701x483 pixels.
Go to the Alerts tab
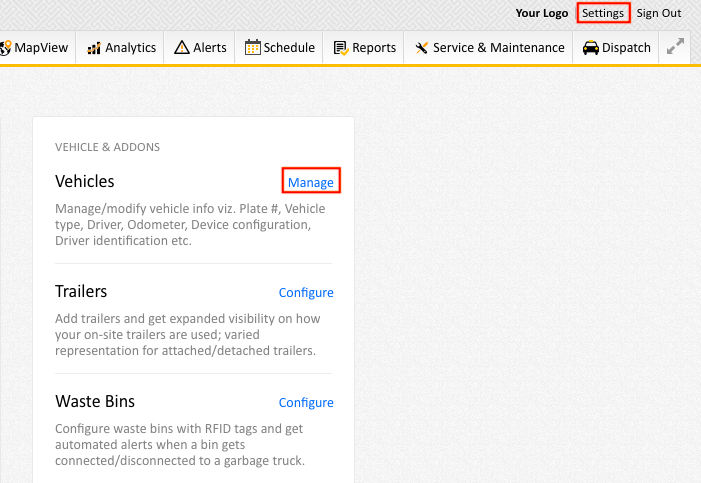point(199,47)
